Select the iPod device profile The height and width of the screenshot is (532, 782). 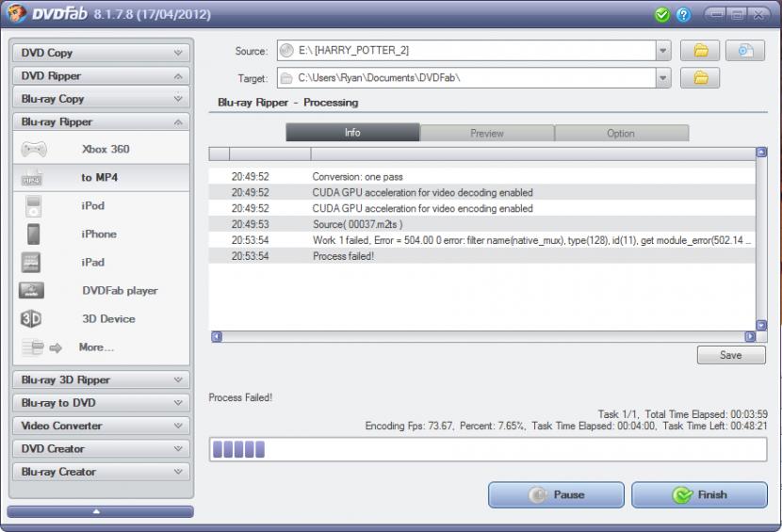tap(92, 205)
